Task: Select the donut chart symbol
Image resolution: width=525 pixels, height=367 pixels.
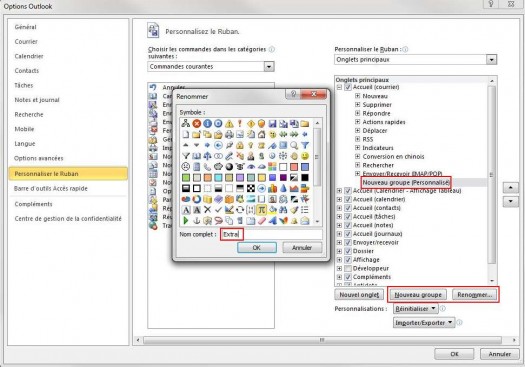Action: point(197,199)
